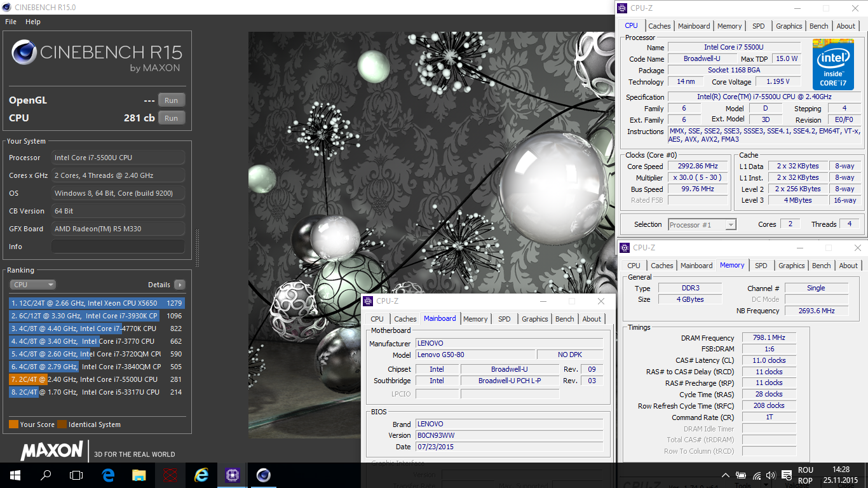Switch to CPU tab in CPU-Z Mainboard window

click(377, 319)
